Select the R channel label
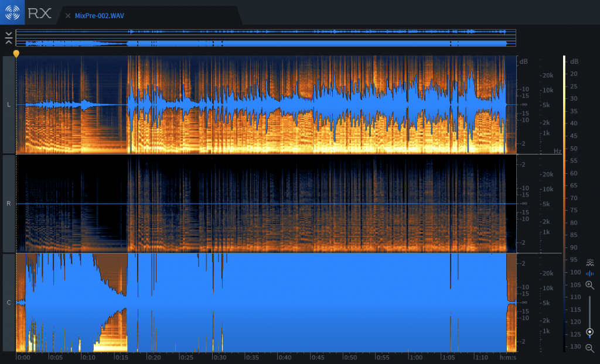Image resolution: width=600 pixels, height=364 pixels. point(9,204)
